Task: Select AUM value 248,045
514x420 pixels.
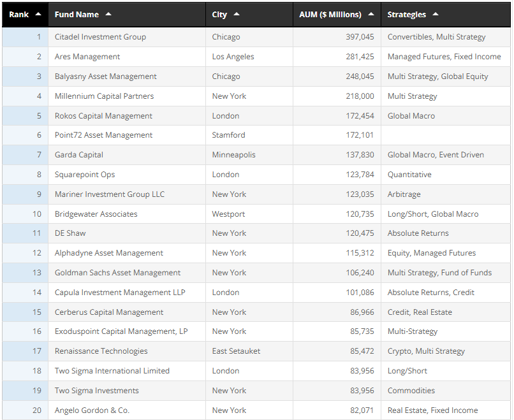Action: point(360,76)
